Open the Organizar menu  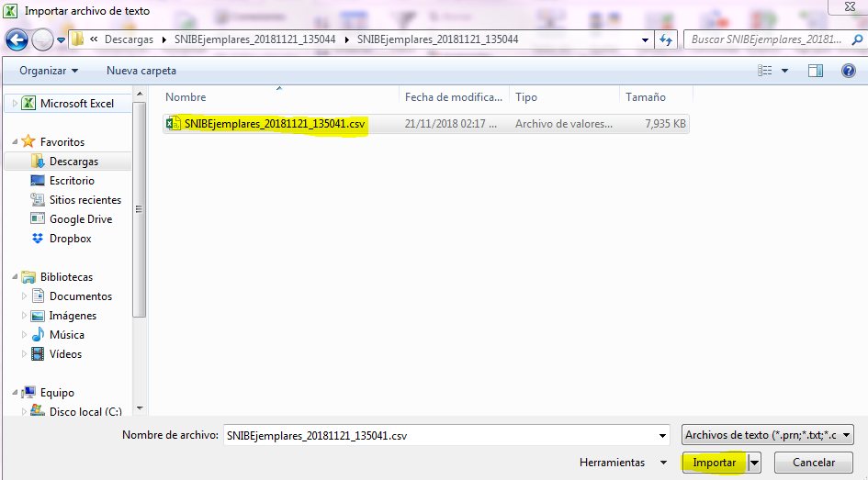click(x=49, y=71)
